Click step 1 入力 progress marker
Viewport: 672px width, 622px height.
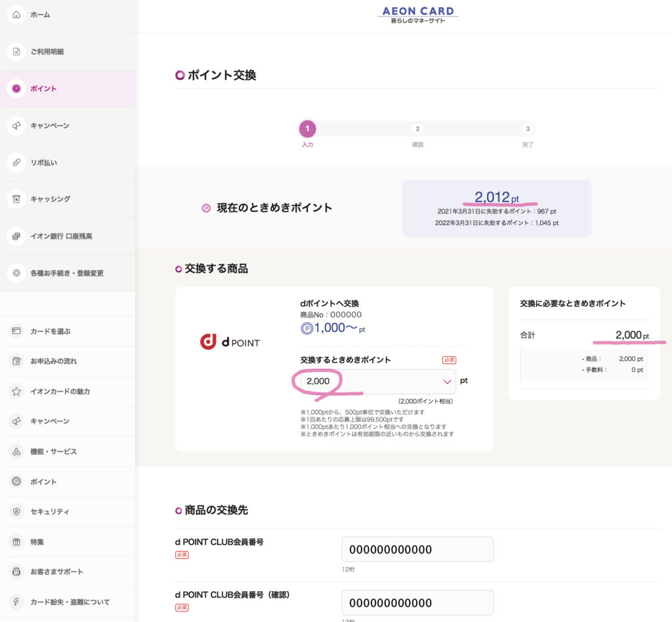click(x=307, y=129)
